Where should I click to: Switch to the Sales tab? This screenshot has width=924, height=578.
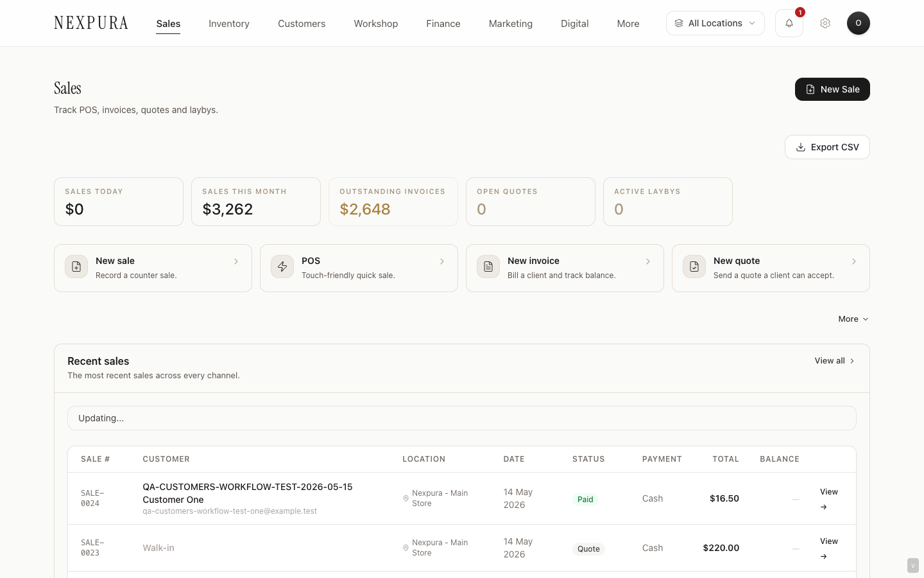point(168,24)
